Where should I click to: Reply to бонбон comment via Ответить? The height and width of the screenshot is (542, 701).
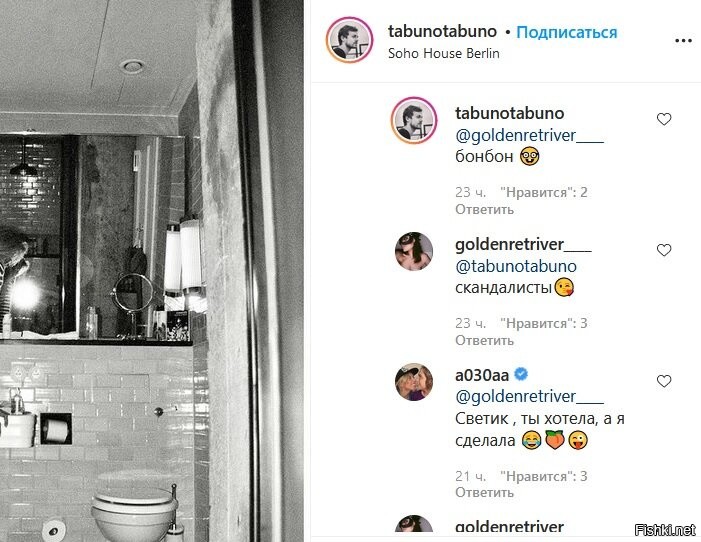click(x=484, y=209)
